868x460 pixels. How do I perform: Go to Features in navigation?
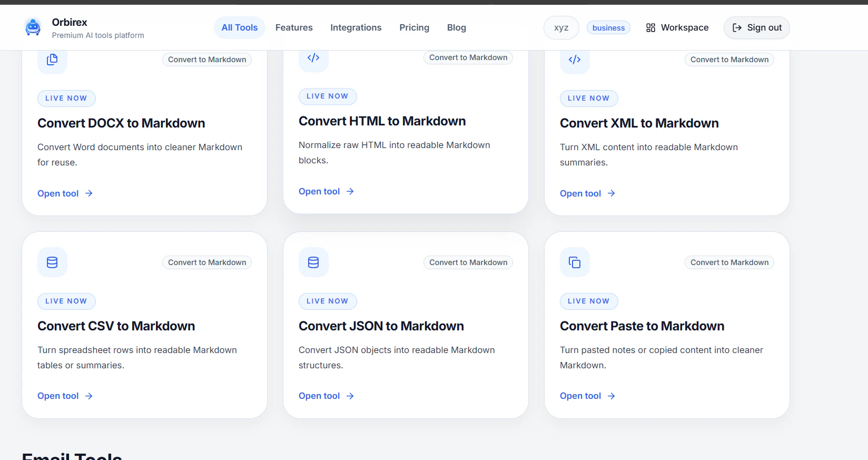click(x=294, y=27)
